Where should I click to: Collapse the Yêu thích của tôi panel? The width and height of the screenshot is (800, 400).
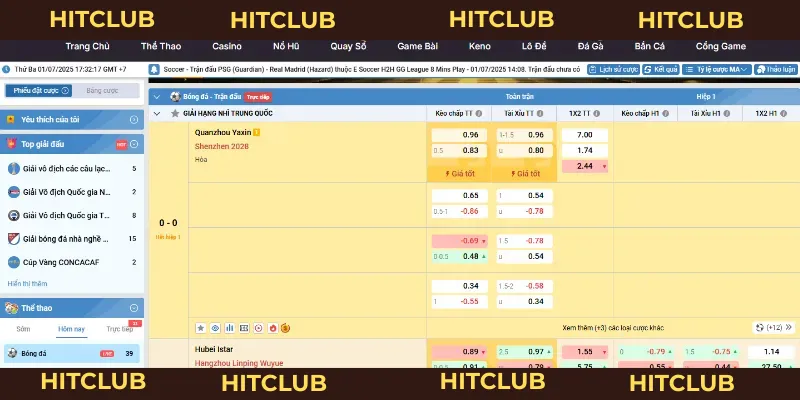[134, 119]
